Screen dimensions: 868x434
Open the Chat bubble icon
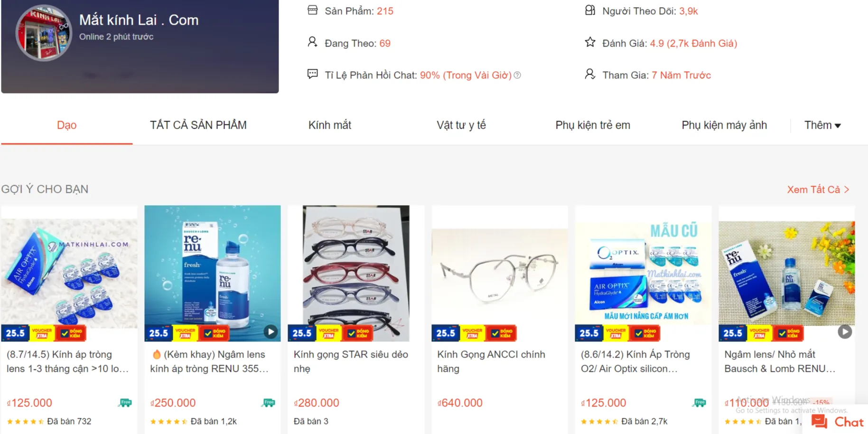(819, 422)
